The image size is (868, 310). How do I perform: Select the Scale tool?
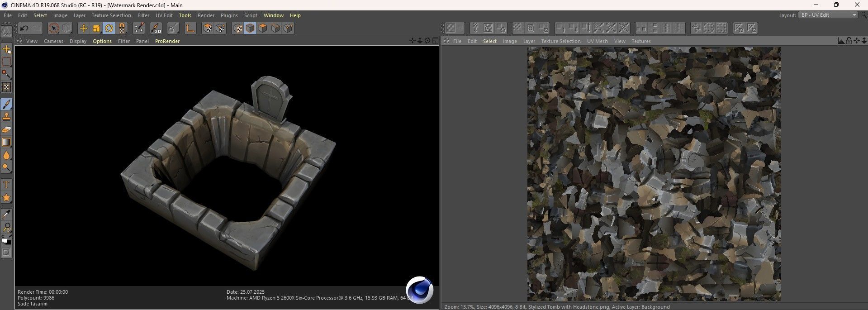coord(96,28)
